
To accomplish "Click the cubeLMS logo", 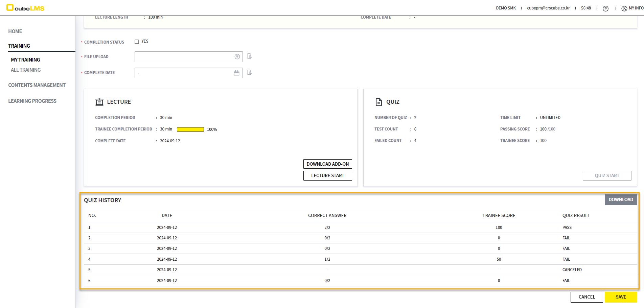I will click(x=26, y=8).
